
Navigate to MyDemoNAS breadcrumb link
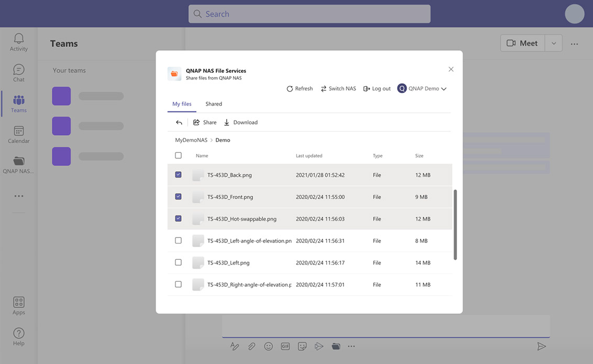[x=191, y=140]
